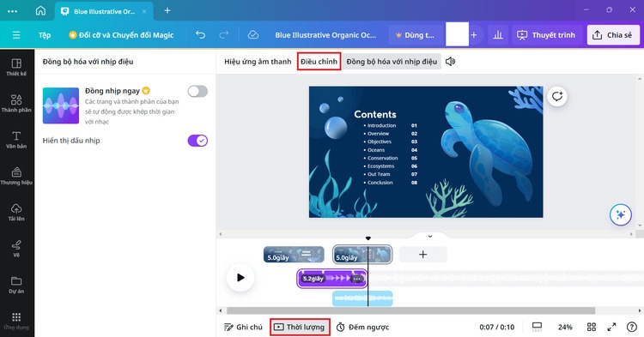The image size is (644, 337).
Task: Open Ứng dụng apps panel
Action: [x=16, y=322]
